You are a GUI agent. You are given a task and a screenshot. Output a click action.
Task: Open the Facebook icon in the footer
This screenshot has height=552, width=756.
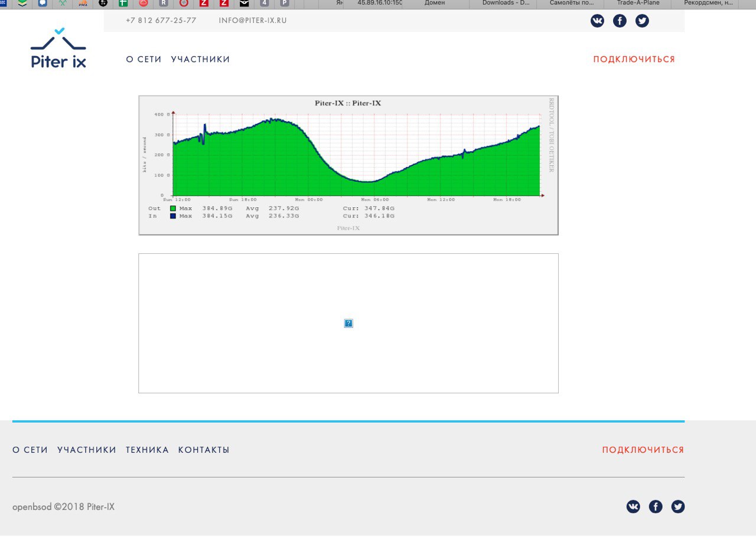click(x=656, y=507)
